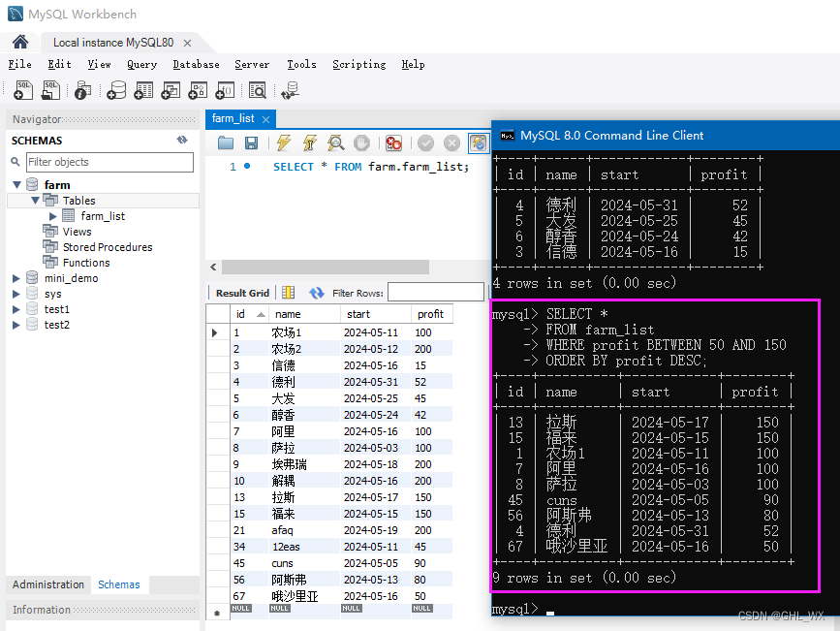Expand the test2 schema
The height and width of the screenshot is (631, 840).
[x=16, y=325]
